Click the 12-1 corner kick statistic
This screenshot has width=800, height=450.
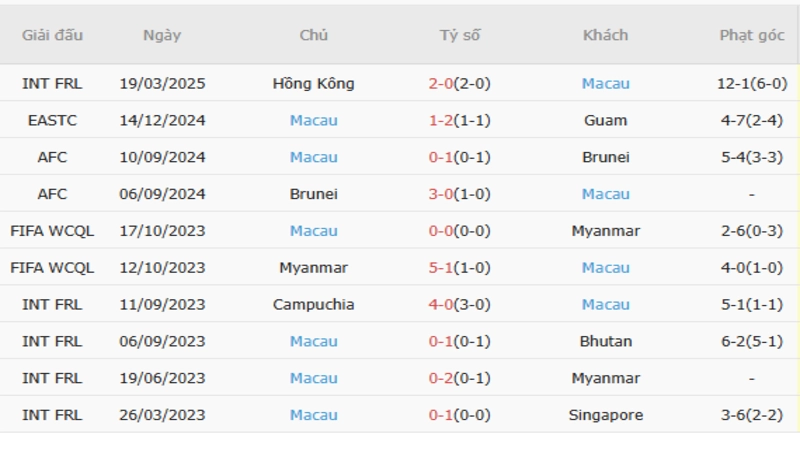(735, 84)
